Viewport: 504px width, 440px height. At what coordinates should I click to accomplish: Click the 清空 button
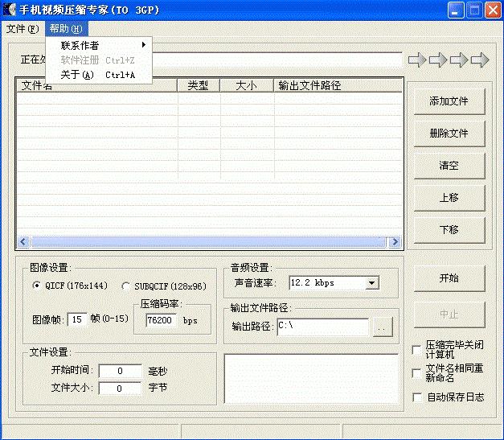coord(449,166)
